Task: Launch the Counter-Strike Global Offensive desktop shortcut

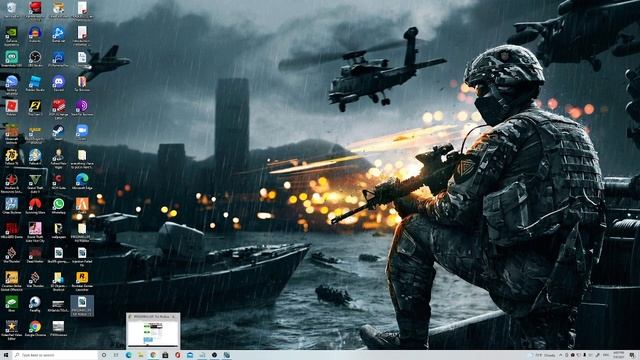Action: [11, 280]
